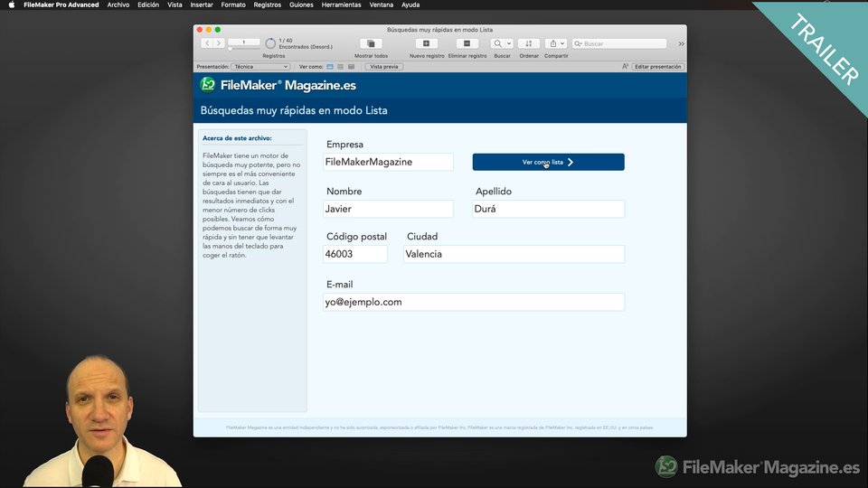Click the Apellido field with Durá
Image resolution: width=868 pixels, height=488 pixels.
pos(548,209)
